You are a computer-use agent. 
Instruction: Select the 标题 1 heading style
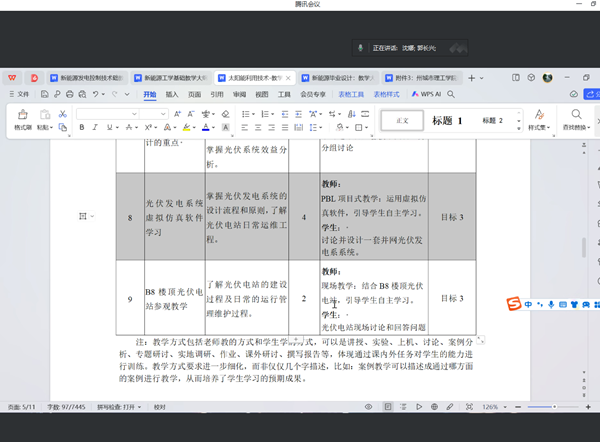click(447, 120)
